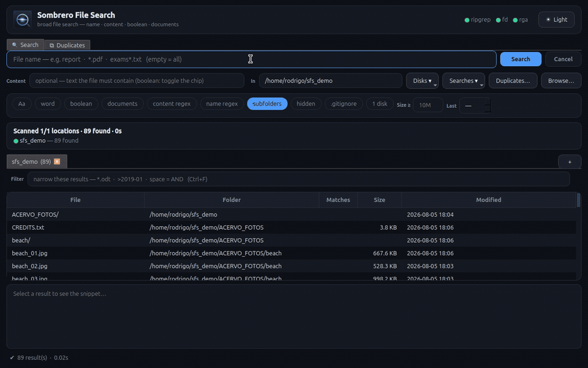Open the Duplicates… dialog button
The image size is (588, 368).
[x=513, y=81]
